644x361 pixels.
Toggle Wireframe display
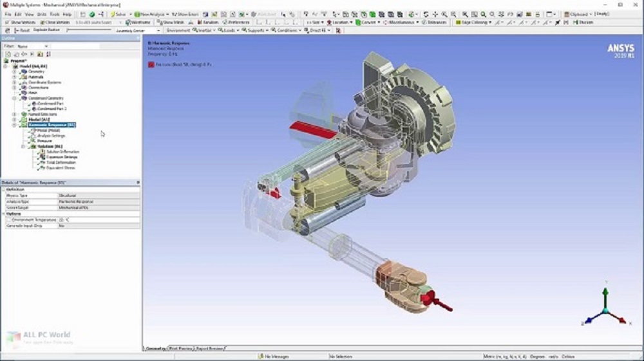pyautogui.click(x=138, y=22)
